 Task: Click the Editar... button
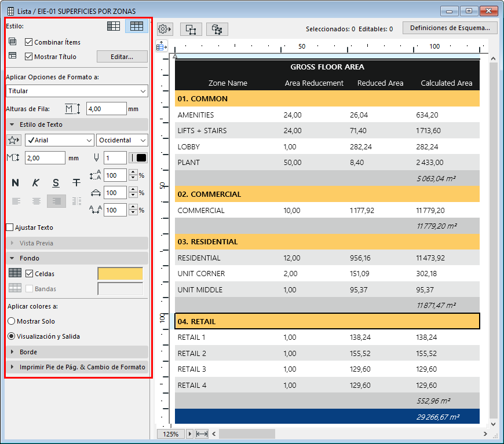pos(122,57)
